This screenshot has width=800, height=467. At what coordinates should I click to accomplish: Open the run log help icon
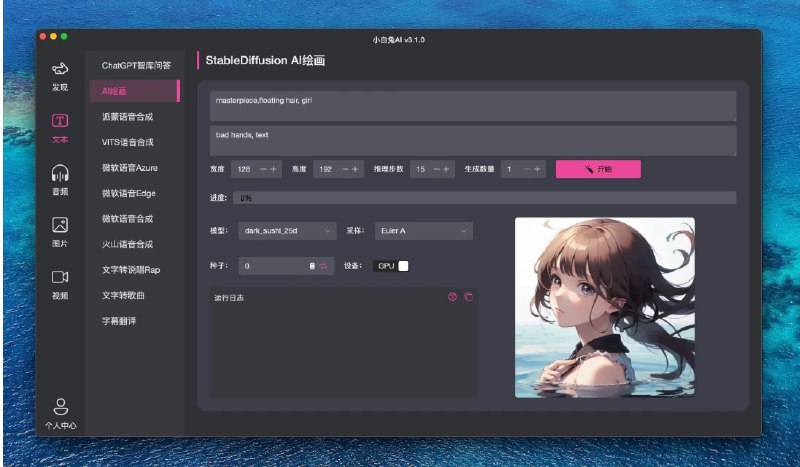point(452,297)
